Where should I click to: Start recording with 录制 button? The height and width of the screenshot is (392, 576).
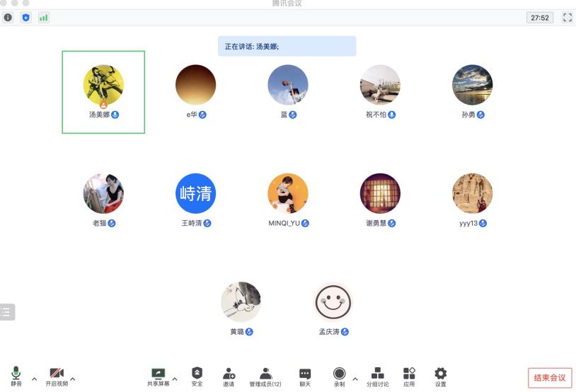point(339,376)
